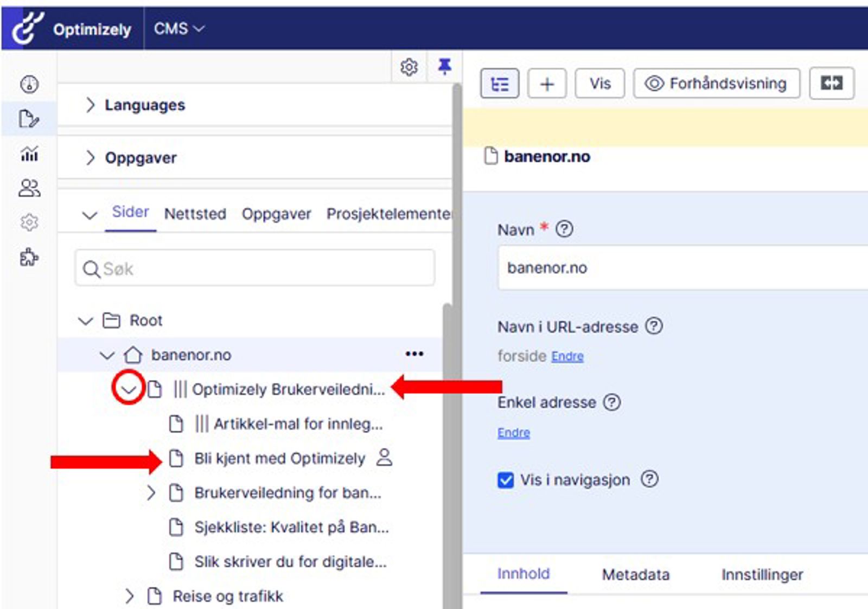Open the reports chart icon in sidebar
This screenshot has width=868, height=609.
(x=29, y=154)
